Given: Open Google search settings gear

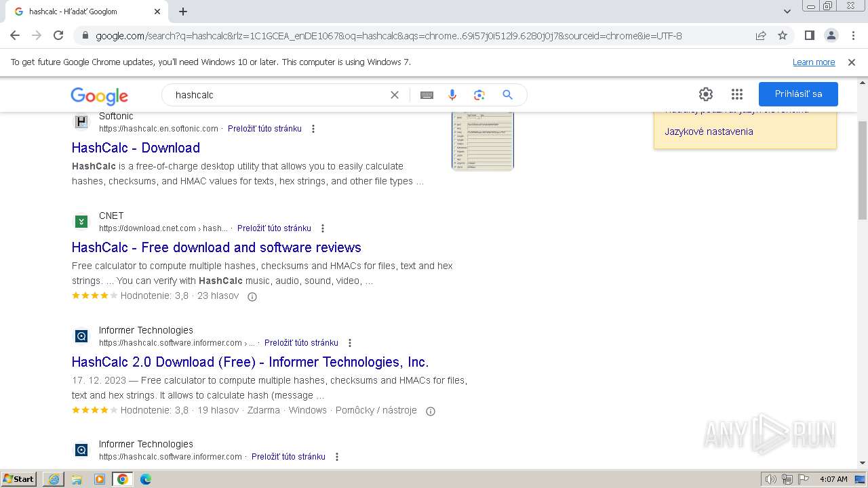Looking at the screenshot, I should [706, 94].
